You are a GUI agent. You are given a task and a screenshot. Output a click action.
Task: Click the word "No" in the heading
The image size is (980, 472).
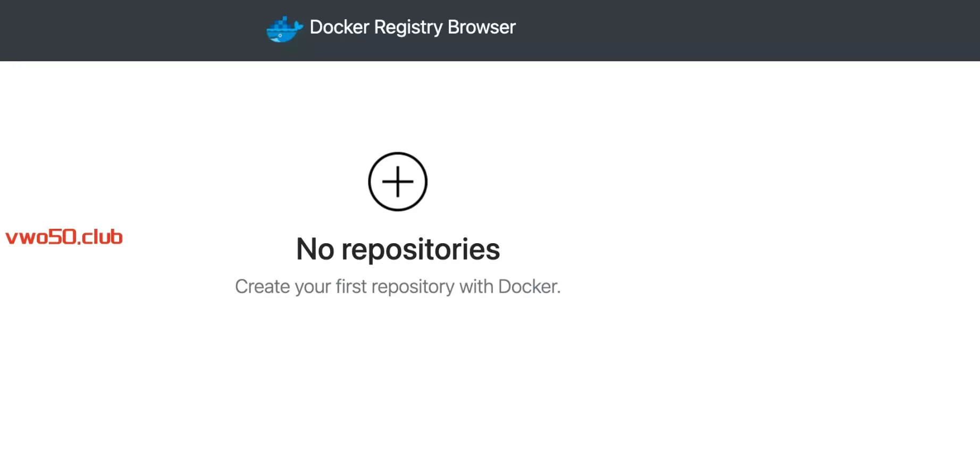315,249
